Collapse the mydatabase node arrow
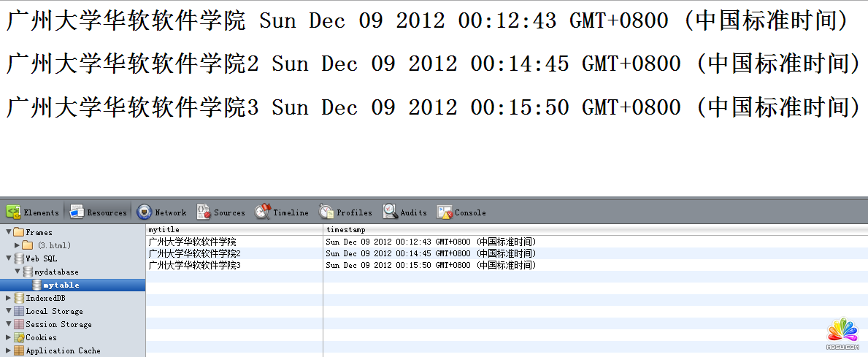The height and width of the screenshot is (357, 868). [17, 272]
